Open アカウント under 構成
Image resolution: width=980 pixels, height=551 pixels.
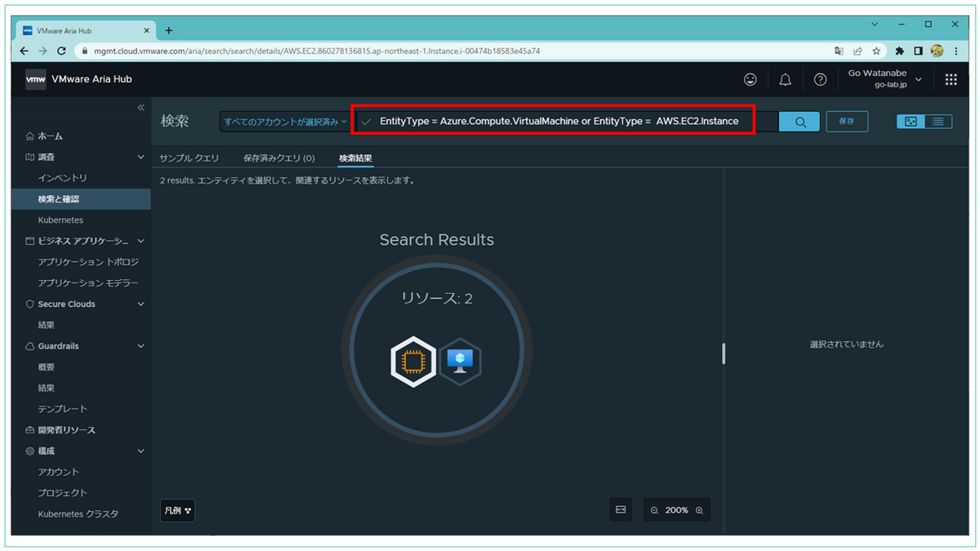coord(59,472)
